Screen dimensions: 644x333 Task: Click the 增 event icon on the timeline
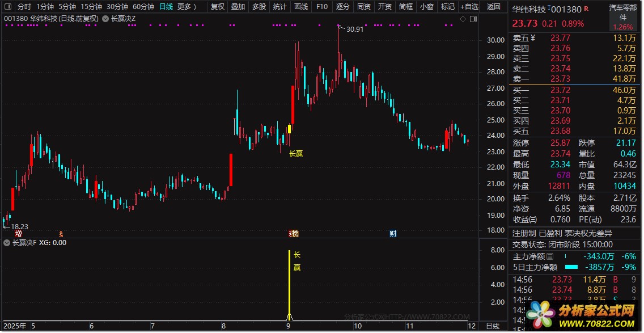19,234
